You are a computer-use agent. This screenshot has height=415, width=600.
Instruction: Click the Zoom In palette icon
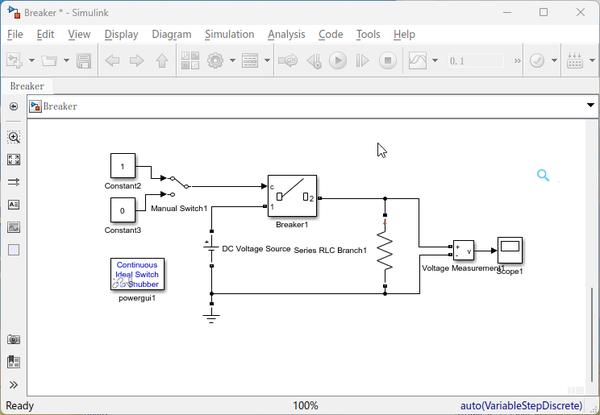click(14, 137)
